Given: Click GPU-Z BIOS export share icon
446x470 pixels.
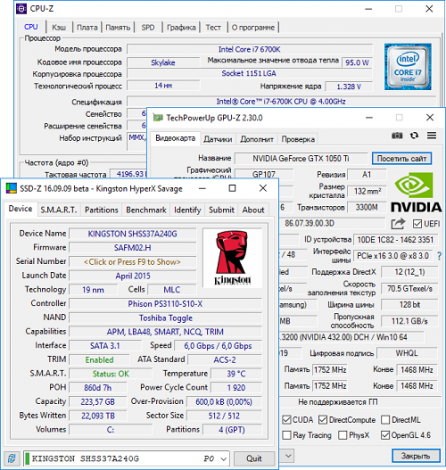Looking at the screenshot, I should tap(398, 223).
